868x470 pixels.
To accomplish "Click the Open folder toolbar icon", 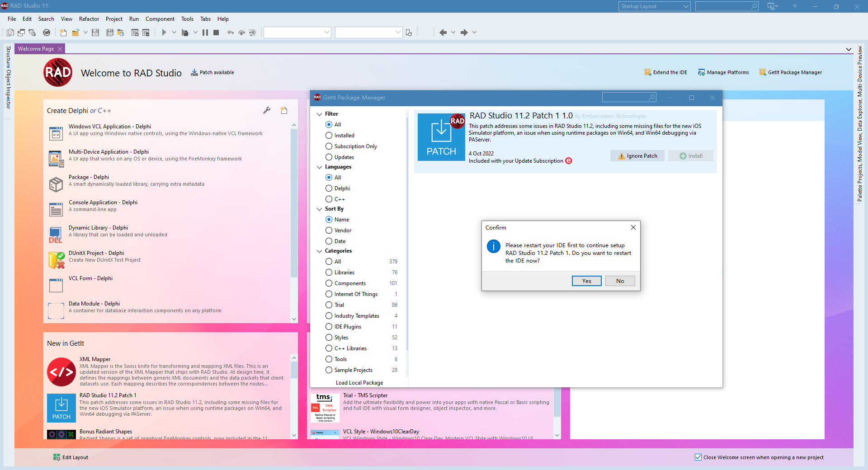I will 75,33.
